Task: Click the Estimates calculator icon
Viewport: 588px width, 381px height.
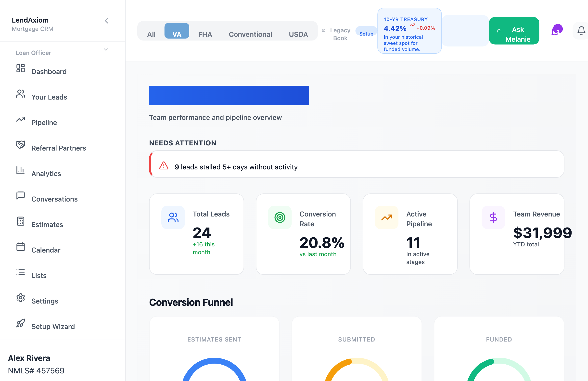Action: [x=21, y=221]
